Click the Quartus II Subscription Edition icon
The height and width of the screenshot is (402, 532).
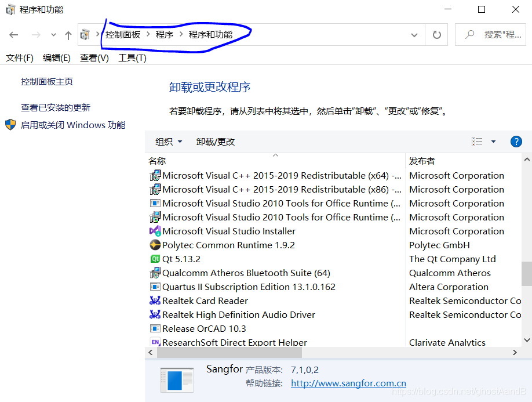[155, 287]
